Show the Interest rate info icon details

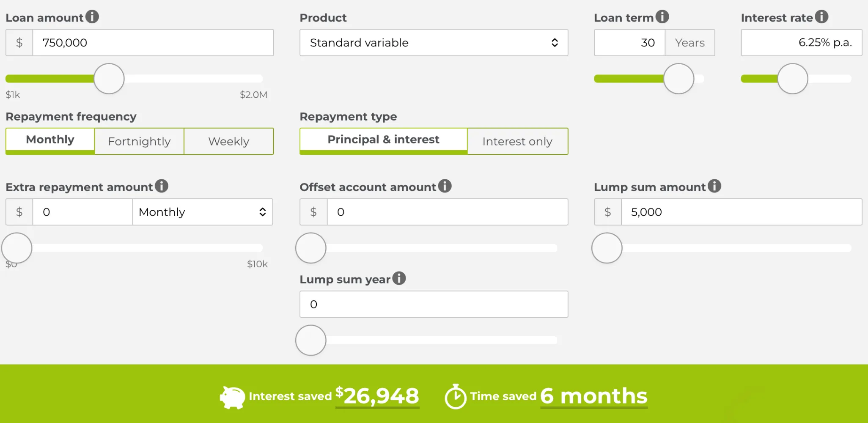coord(821,17)
